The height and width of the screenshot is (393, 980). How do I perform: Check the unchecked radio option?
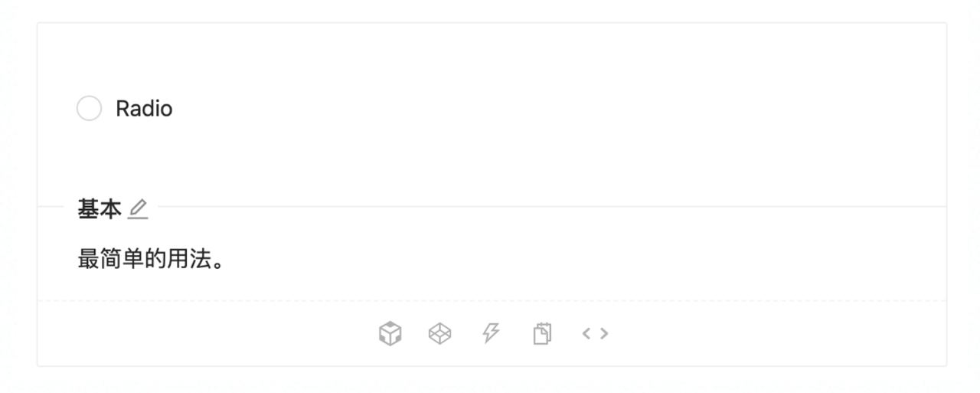tap(89, 109)
